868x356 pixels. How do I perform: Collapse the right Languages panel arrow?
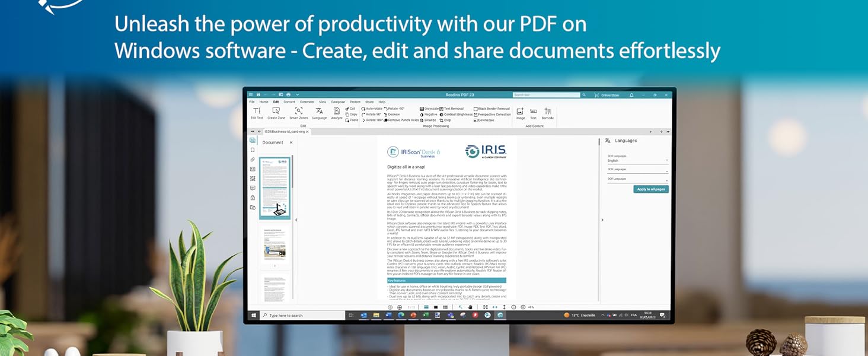click(602, 220)
